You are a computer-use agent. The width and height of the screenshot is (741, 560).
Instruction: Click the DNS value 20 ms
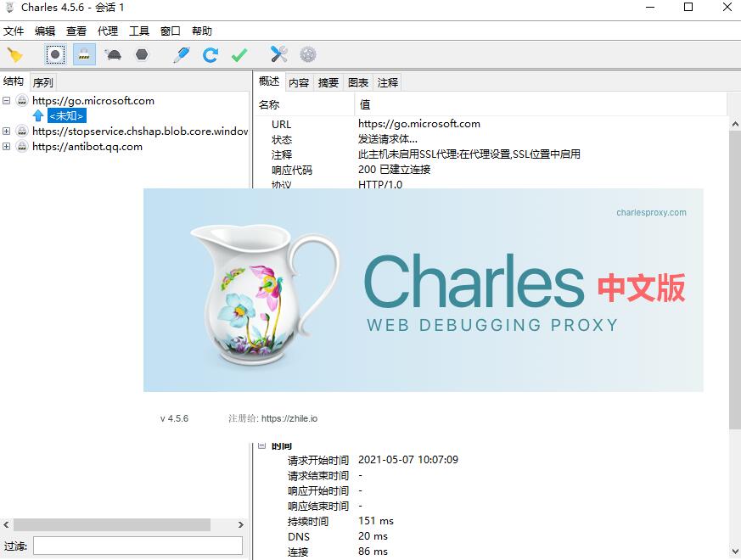[x=373, y=536]
